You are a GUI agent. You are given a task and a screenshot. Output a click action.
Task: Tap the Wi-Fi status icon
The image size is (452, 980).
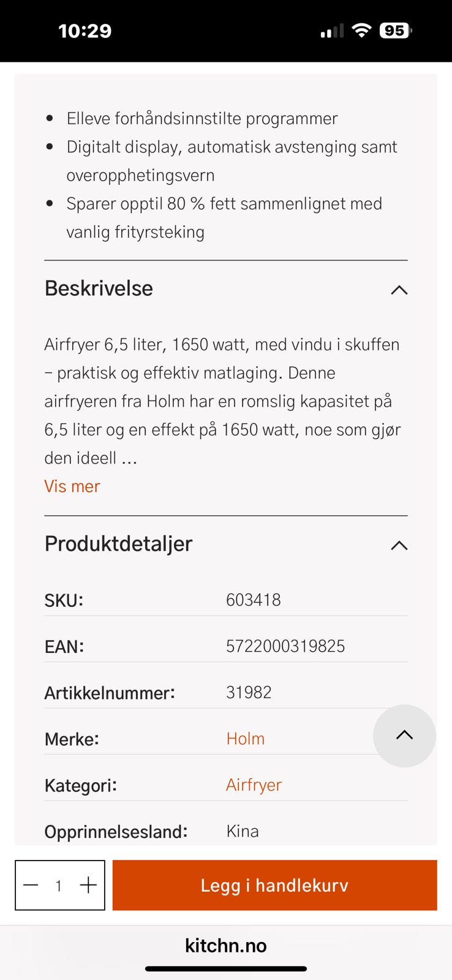click(x=362, y=30)
